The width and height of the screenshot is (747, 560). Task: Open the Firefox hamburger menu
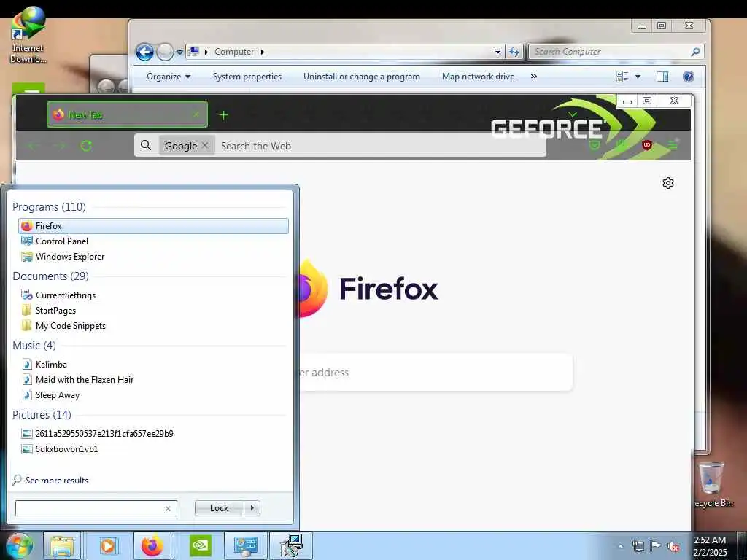click(673, 145)
